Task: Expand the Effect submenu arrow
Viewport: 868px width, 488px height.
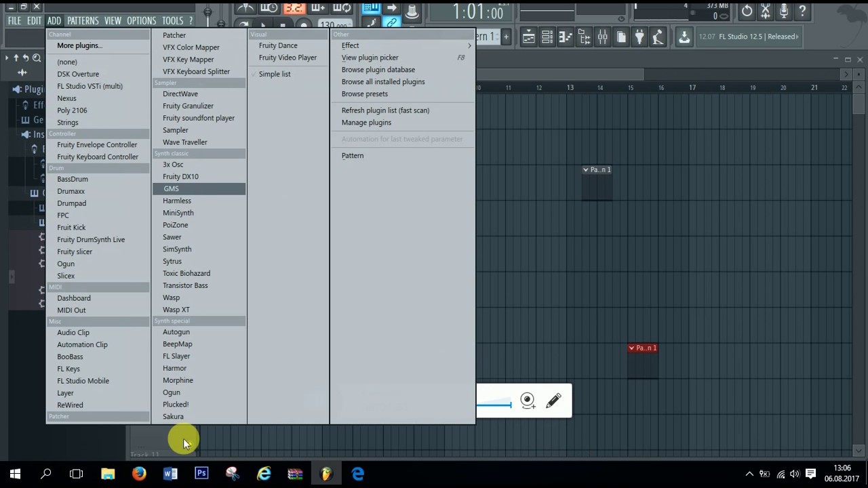Action: (469, 45)
